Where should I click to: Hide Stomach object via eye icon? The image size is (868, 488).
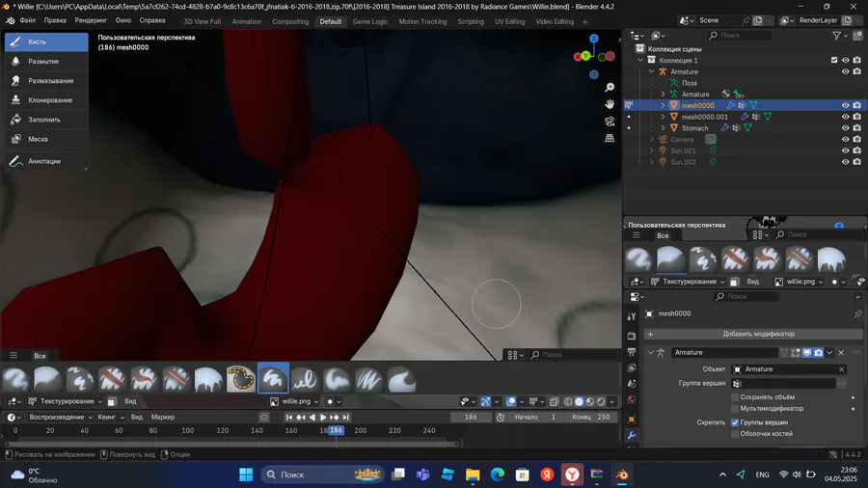coord(845,128)
